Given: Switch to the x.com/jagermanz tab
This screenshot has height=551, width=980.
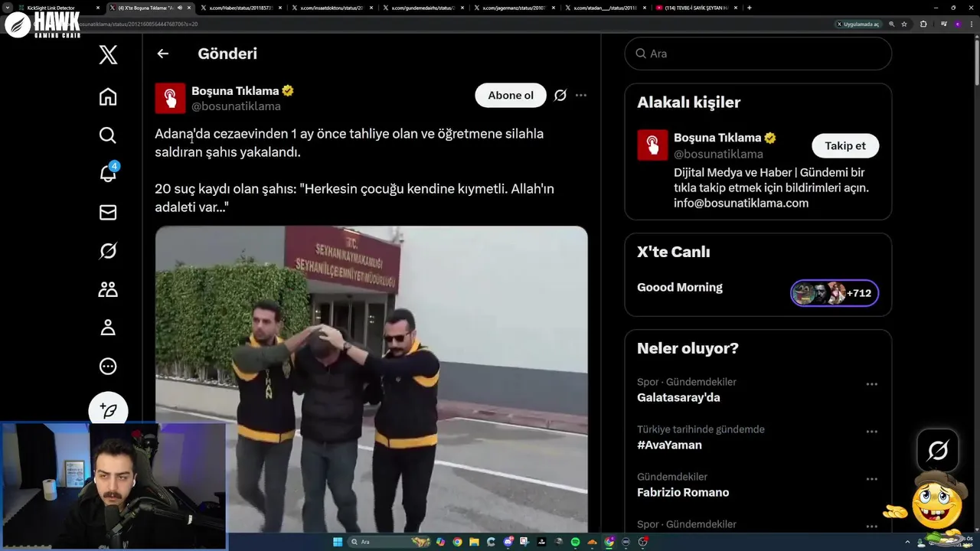Looking at the screenshot, I should click(514, 8).
